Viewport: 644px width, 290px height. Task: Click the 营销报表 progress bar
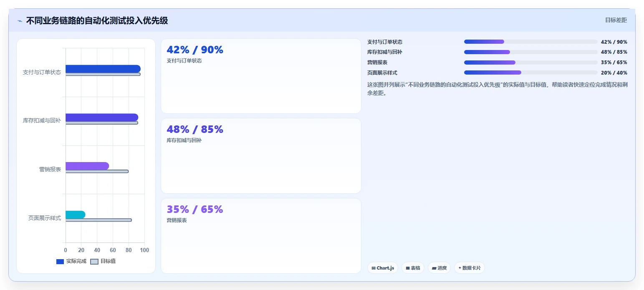click(x=530, y=62)
